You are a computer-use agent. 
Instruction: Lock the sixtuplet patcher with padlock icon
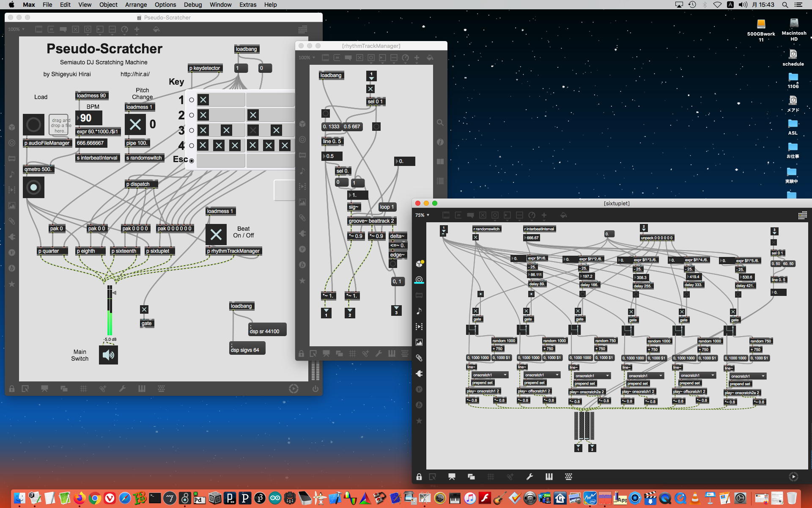419,477
